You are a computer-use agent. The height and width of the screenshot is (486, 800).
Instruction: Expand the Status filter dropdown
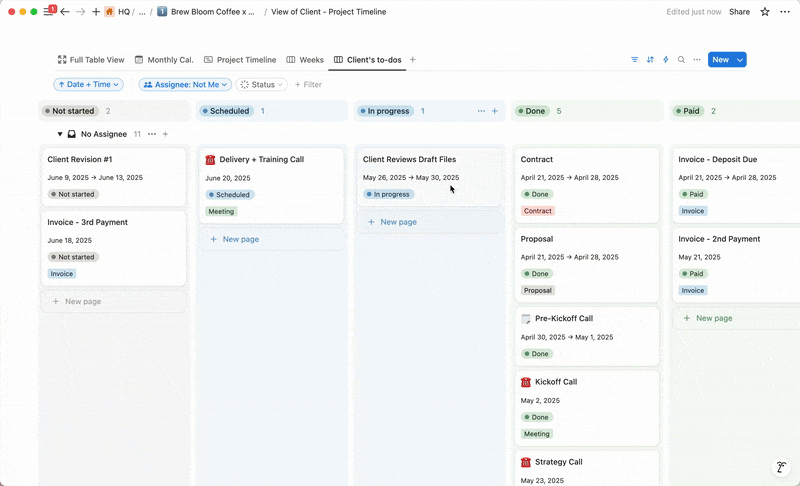262,85
